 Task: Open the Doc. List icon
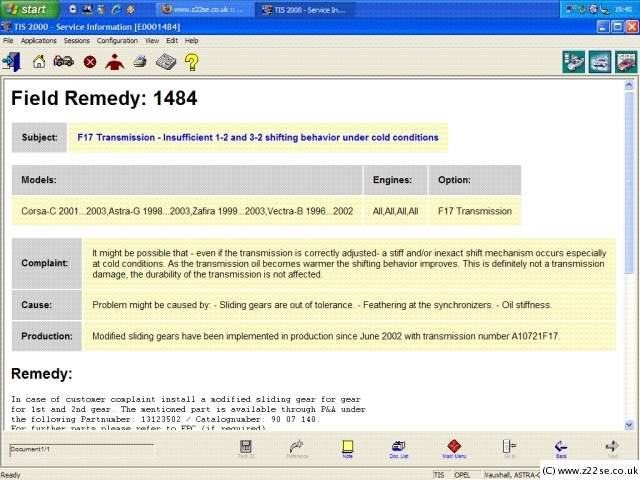[398, 449]
